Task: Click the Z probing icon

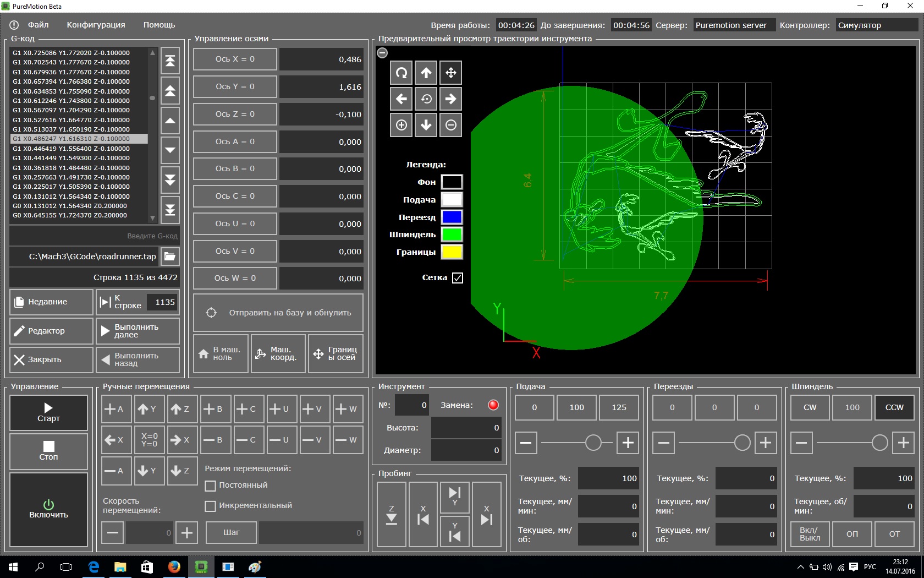Action: [392, 514]
